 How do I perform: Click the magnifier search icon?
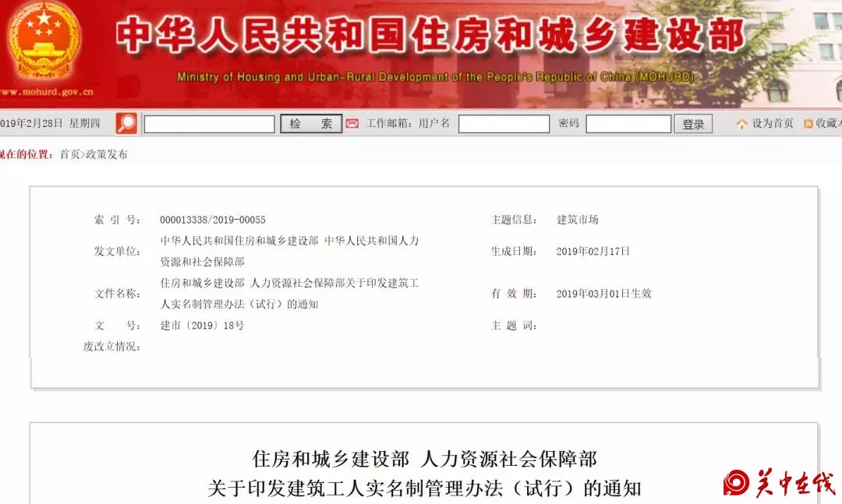(127, 123)
